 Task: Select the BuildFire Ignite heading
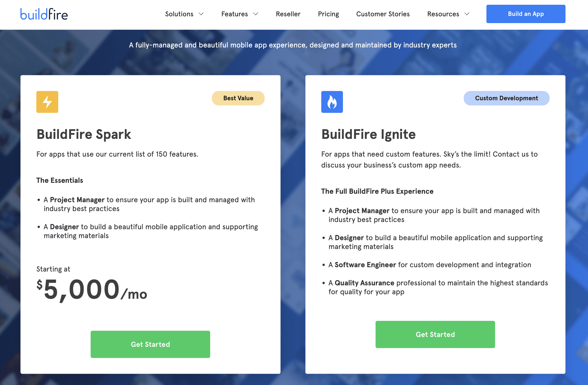click(x=368, y=134)
